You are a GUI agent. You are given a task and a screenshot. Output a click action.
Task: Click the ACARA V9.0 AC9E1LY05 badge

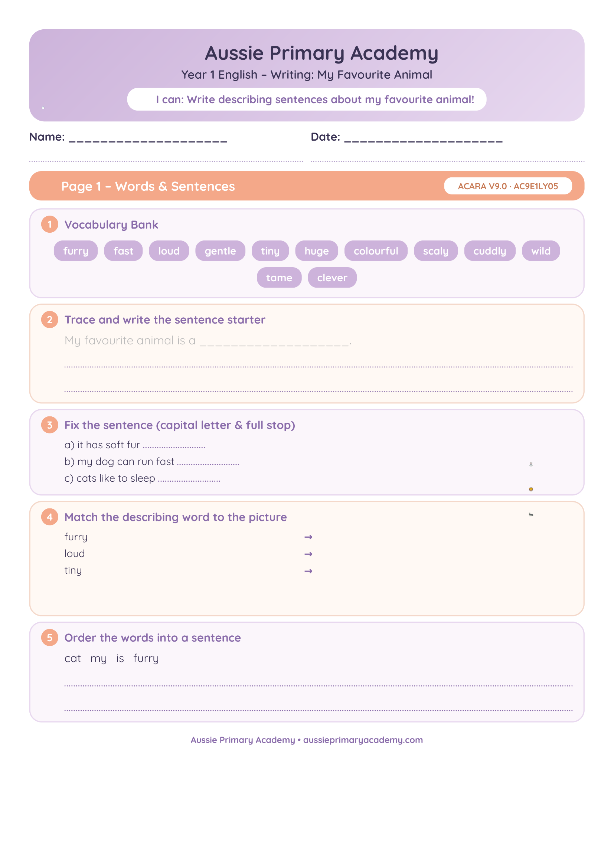click(508, 186)
